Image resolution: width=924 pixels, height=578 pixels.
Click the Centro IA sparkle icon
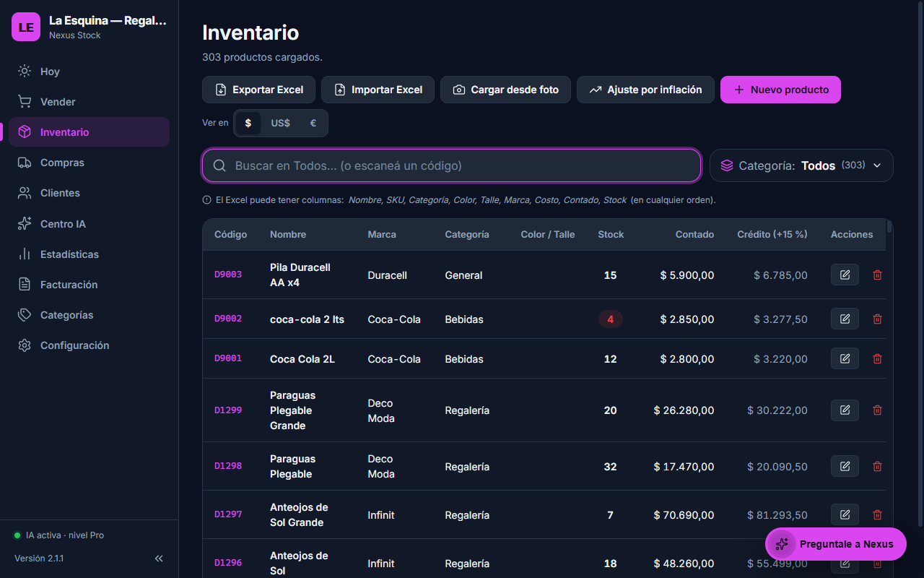pyautogui.click(x=25, y=224)
